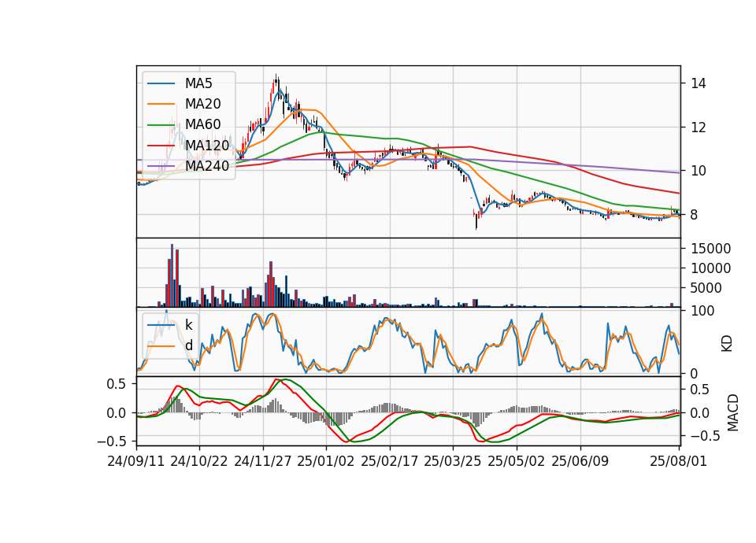Click the blue MA5 legend line
This screenshot has height=543, width=756.
click(161, 83)
